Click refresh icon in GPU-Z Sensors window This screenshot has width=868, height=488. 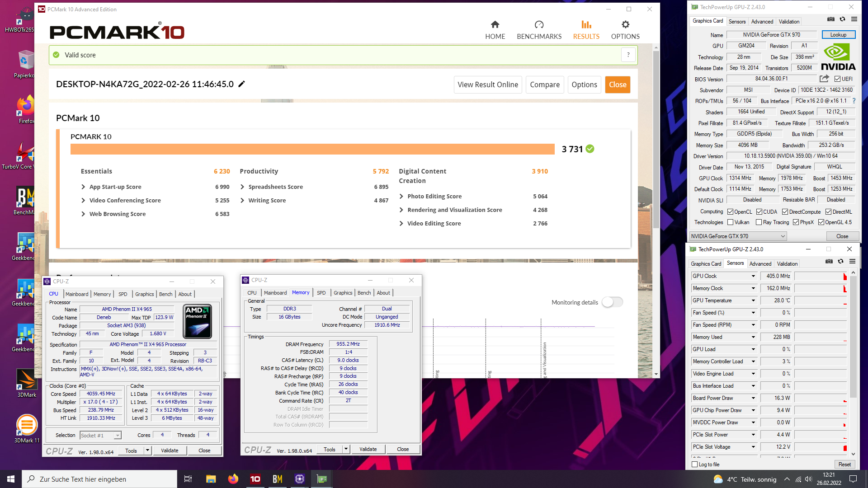(840, 262)
